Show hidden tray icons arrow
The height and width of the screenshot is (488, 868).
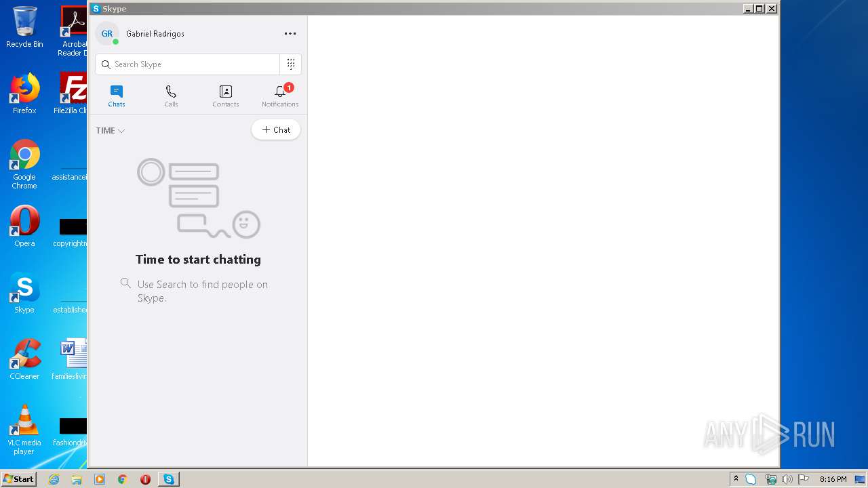coord(736,479)
